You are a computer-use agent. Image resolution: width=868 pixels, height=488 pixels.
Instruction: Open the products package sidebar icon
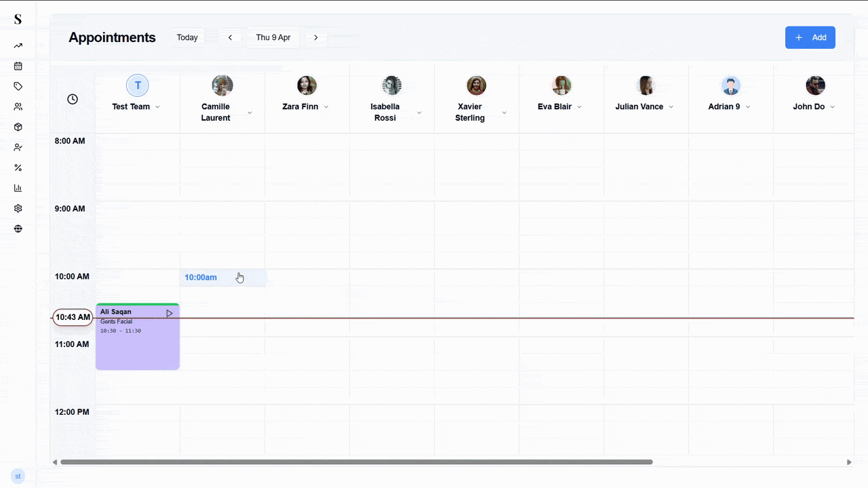(18, 127)
